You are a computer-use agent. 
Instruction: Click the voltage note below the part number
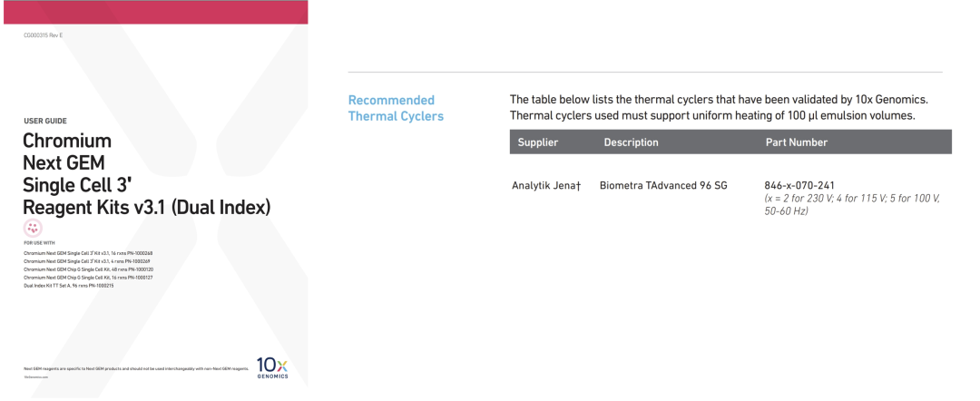click(852, 204)
